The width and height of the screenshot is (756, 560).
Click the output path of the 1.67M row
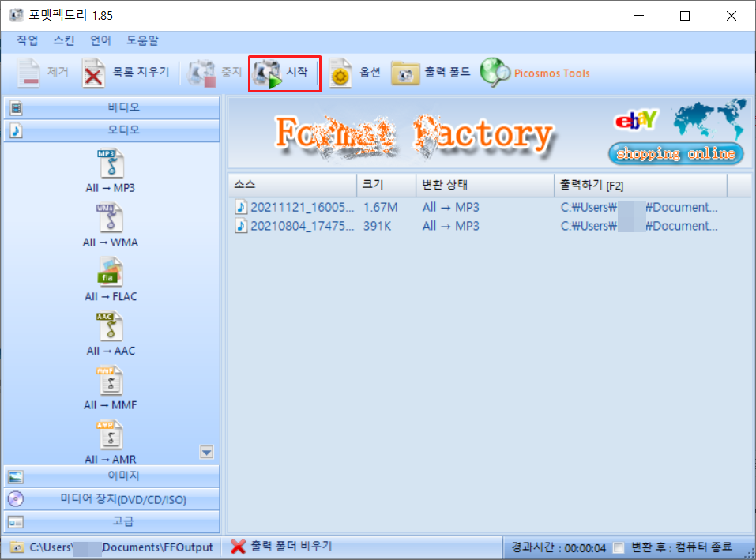click(639, 207)
